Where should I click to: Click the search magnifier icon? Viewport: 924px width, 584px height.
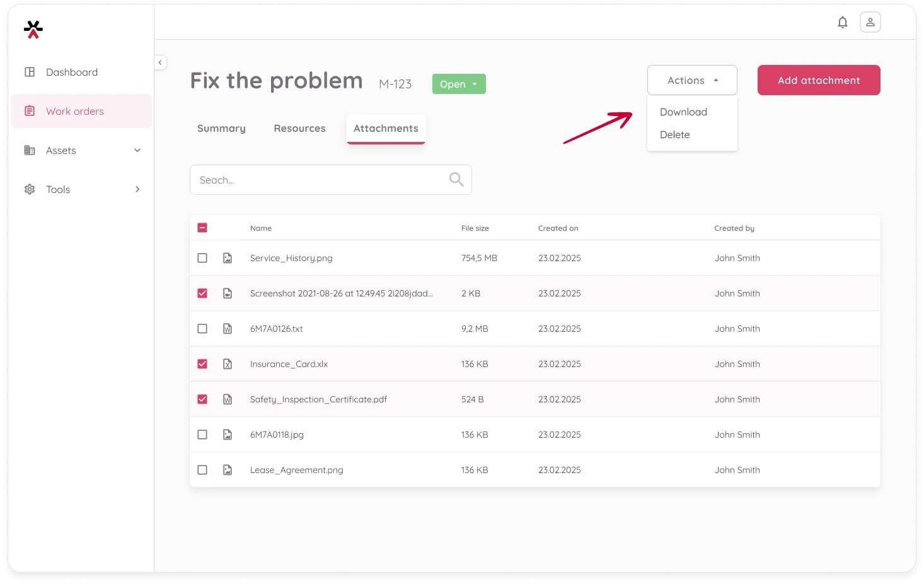click(456, 180)
